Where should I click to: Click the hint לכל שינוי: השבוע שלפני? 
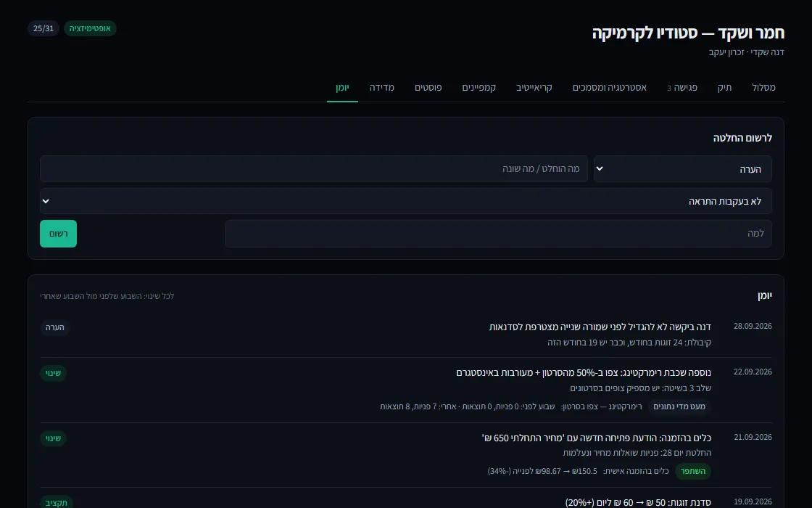tap(107, 296)
